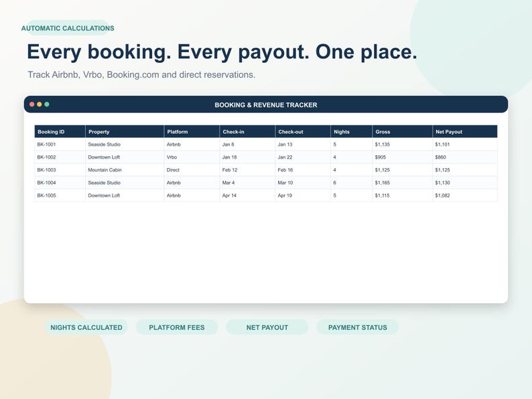Click the Jan 13 check-out cell
This screenshot has height=399, width=532.
303,145
